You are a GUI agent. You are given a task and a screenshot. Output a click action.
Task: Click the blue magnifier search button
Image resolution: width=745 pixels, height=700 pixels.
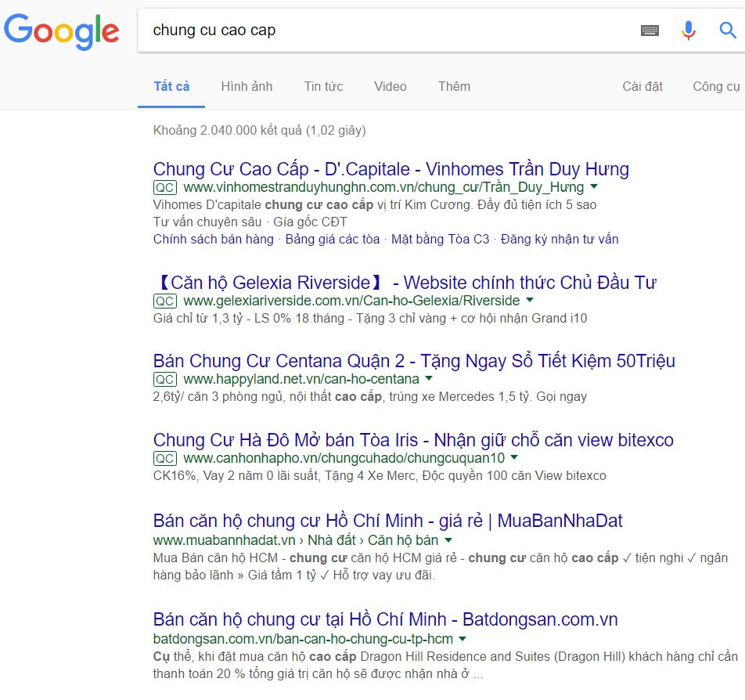(728, 31)
